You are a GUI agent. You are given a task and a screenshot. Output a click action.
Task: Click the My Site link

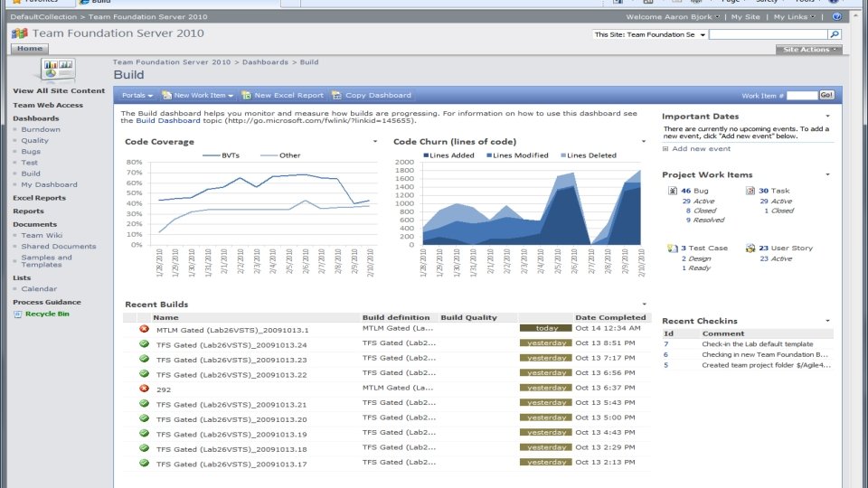(x=745, y=17)
